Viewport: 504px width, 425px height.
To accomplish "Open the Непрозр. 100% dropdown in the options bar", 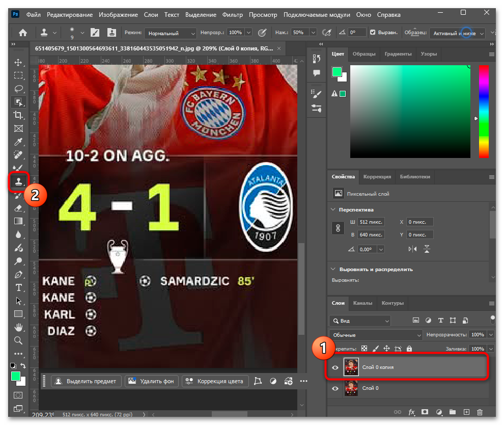I will pos(249,33).
